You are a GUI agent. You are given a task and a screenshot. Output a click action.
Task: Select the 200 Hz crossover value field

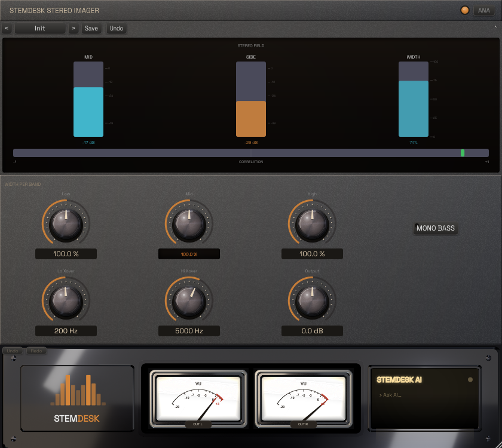(66, 331)
